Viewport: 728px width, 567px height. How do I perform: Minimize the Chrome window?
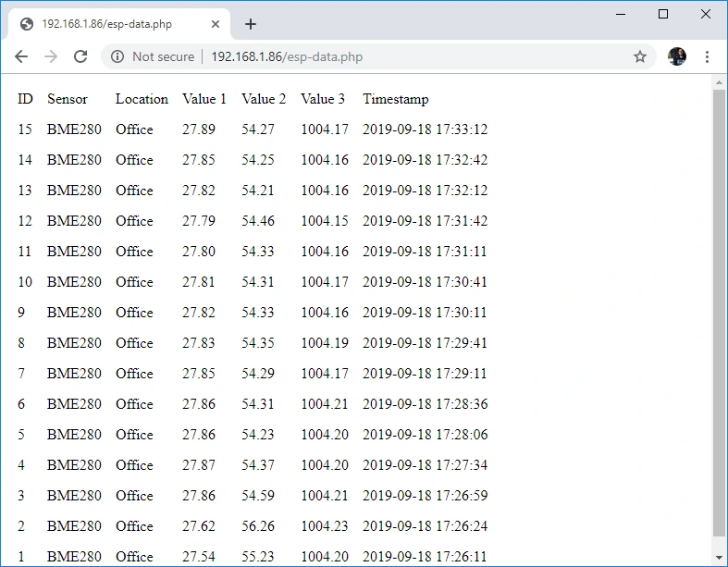click(x=621, y=14)
